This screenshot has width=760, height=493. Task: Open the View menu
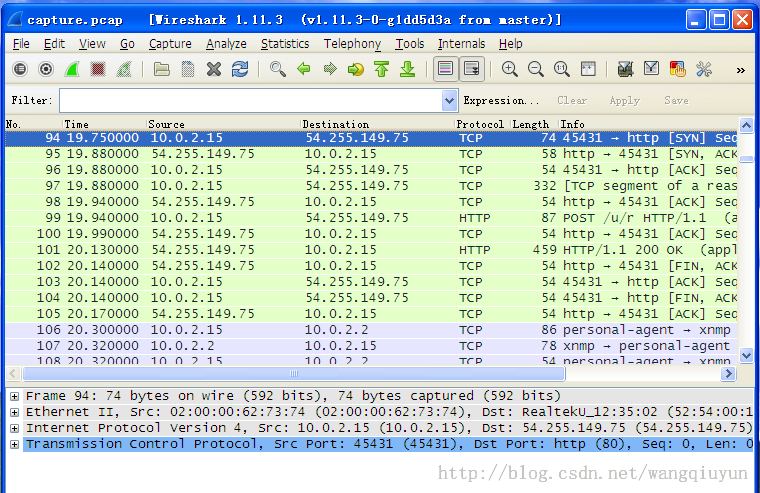coord(92,44)
